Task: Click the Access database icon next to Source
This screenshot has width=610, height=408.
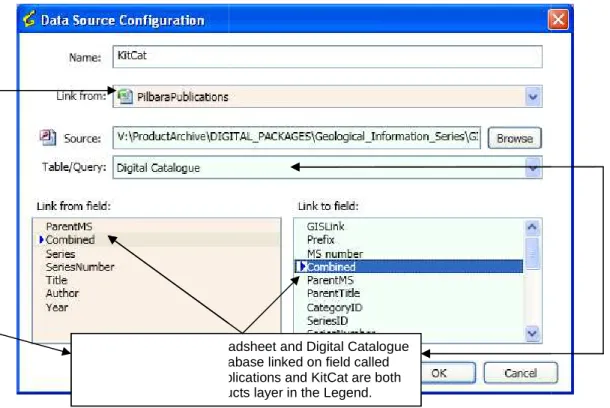Action: (x=47, y=137)
